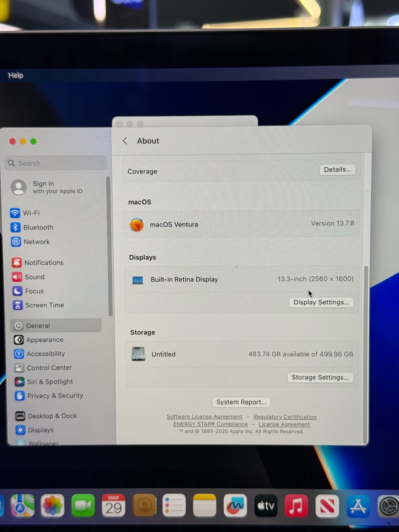This screenshot has width=399, height=532.
Task: Open Siri & Spotlight settings
Action: 44,382
